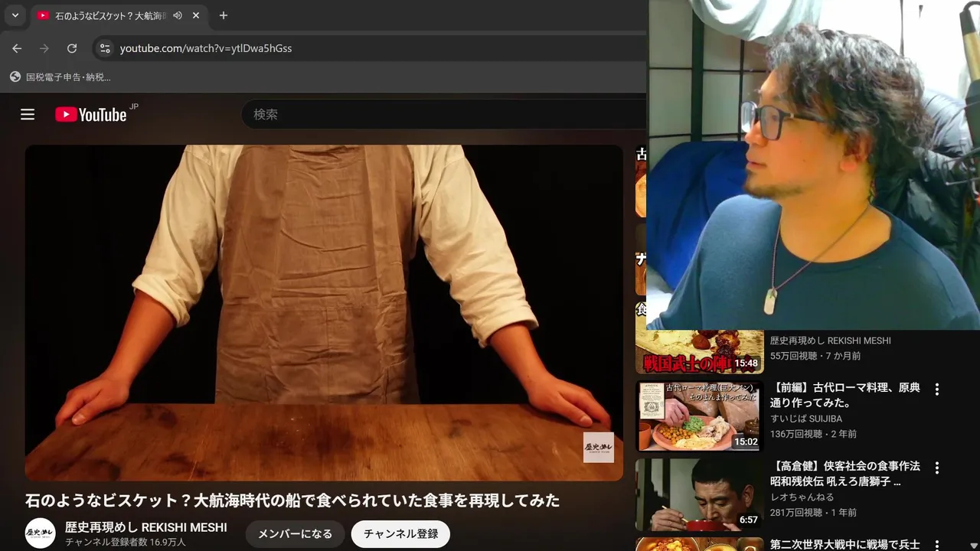Image resolution: width=980 pixels, height=551 pixels.
Task: Close the YouTube browser tab
Action: tap(196, 15)
